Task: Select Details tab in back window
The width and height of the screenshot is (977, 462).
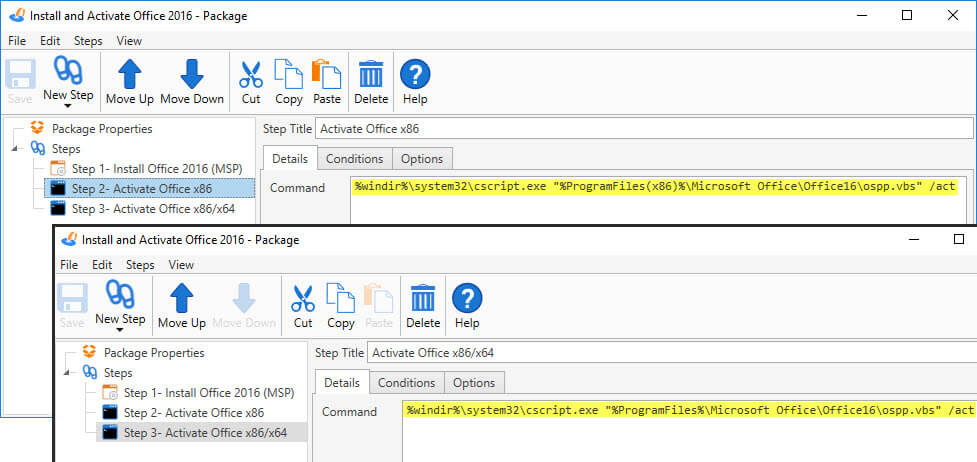Action: click(x=290, y=158)
